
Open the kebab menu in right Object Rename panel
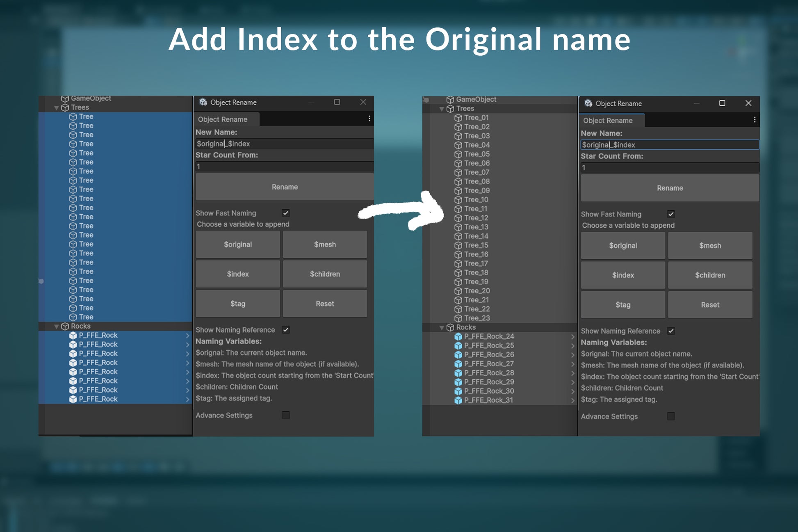coord(755,120)
